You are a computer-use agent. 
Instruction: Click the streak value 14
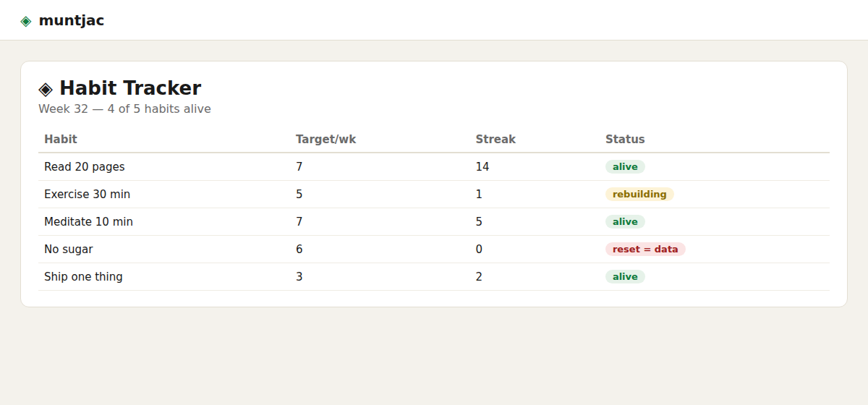482,167
